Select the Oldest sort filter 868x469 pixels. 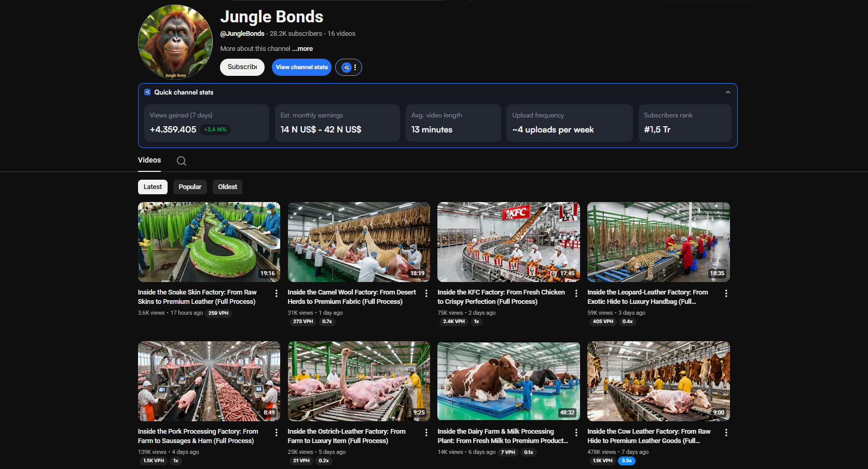coord(227,187)
